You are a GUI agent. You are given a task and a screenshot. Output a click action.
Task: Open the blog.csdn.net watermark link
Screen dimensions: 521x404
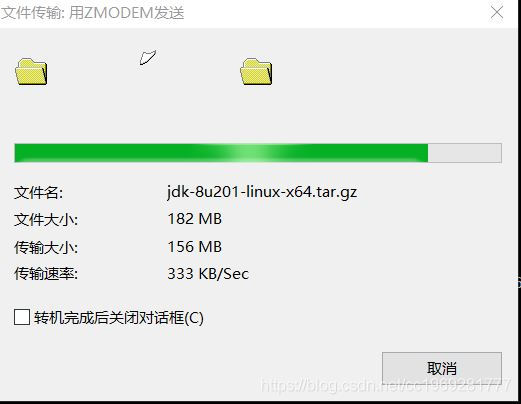tap(386, 385)
